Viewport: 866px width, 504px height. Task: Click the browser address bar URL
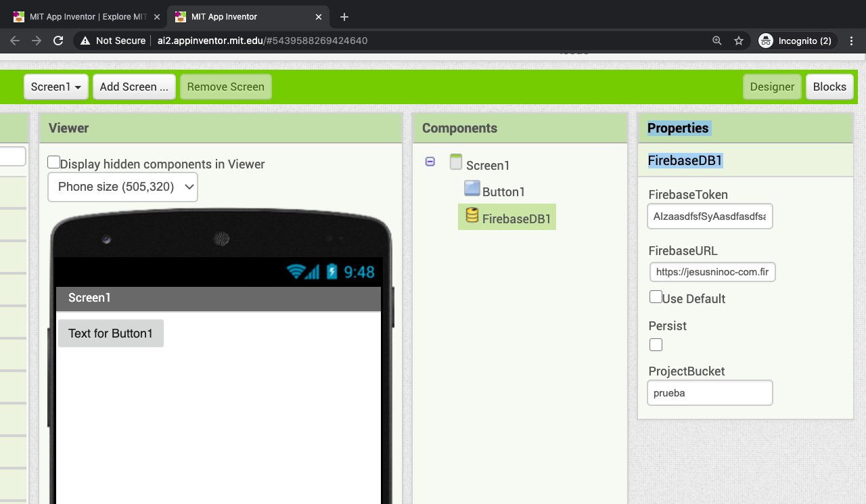(x=262, y=41)
